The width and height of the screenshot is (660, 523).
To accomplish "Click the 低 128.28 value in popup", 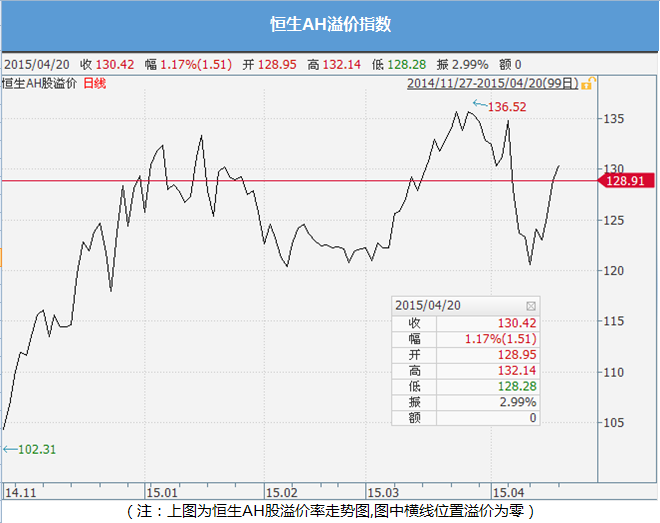I will point(517,386).
